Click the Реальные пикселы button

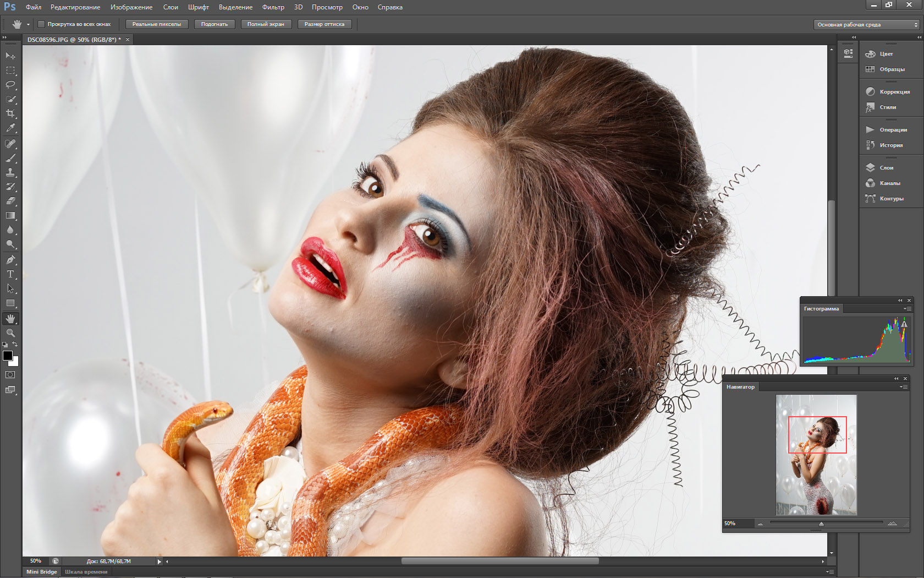[x=157, y=24]
